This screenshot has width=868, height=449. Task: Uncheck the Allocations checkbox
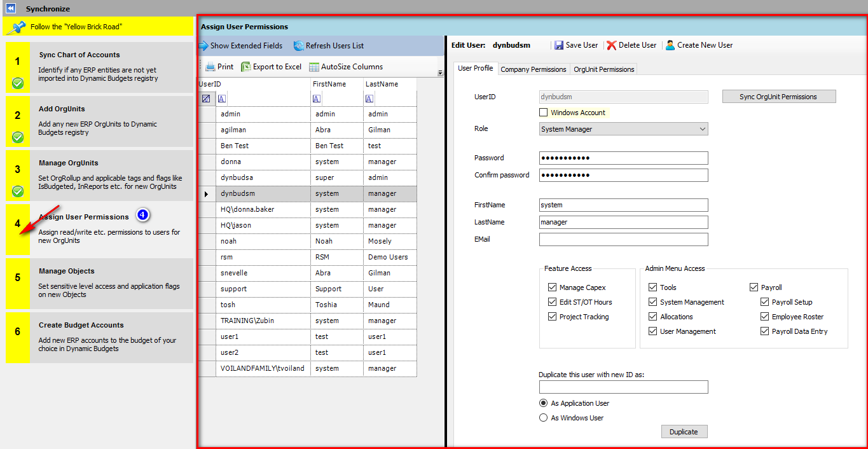click(652, 317)
